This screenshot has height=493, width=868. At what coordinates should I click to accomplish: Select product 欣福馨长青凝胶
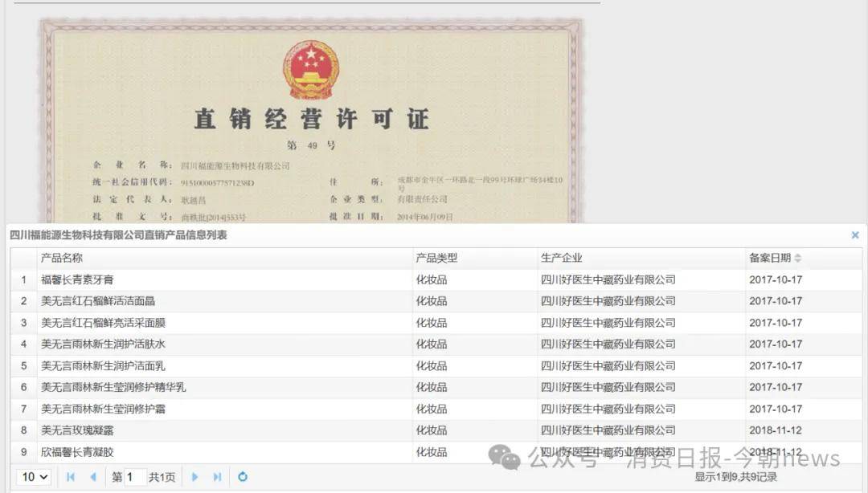point(77,452)
